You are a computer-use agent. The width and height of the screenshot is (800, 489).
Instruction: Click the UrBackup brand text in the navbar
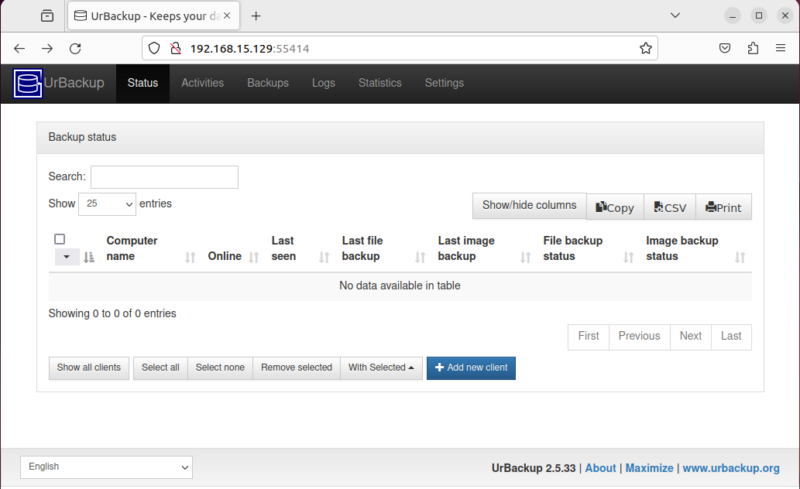click(74, 83)
